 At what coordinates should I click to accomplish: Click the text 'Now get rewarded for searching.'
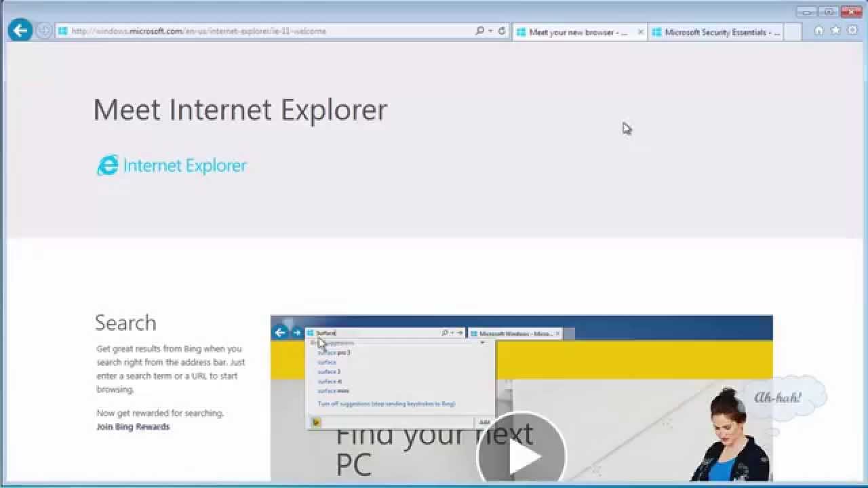tap(160, 413)
